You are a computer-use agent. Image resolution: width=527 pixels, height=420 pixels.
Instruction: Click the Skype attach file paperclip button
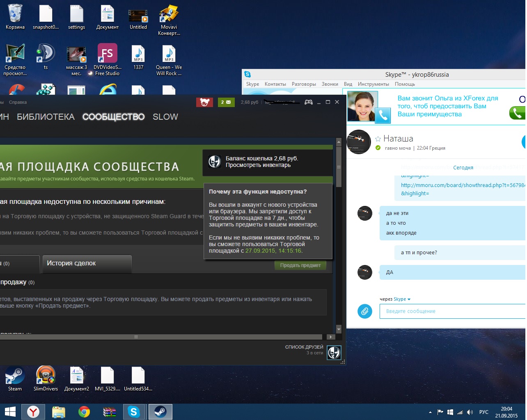tap(364, 311)
